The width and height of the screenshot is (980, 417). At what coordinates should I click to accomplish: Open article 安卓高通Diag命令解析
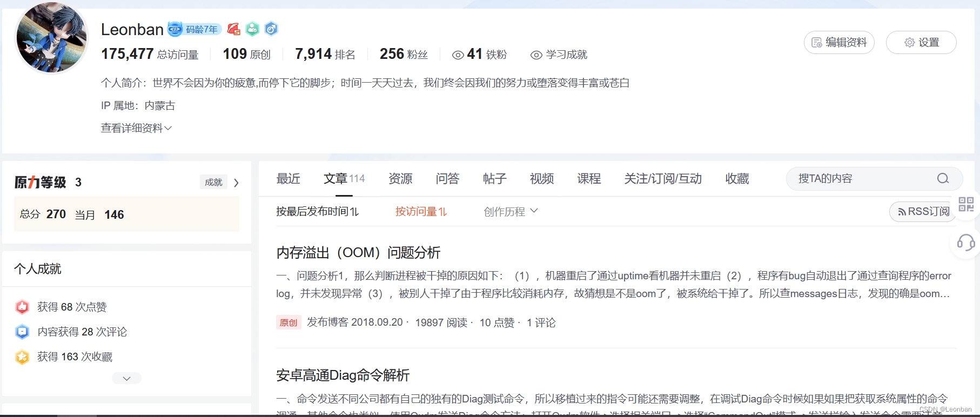[x=343, y=375]
